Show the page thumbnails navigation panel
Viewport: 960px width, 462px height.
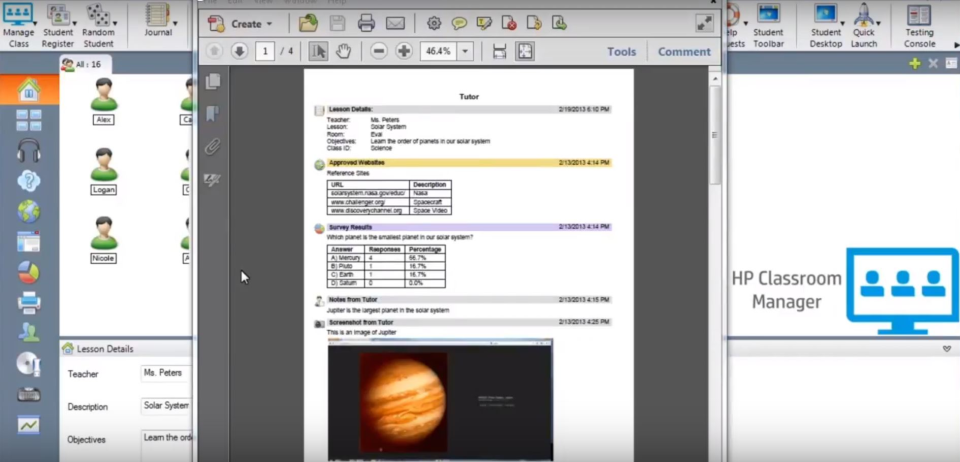[213, 81]
